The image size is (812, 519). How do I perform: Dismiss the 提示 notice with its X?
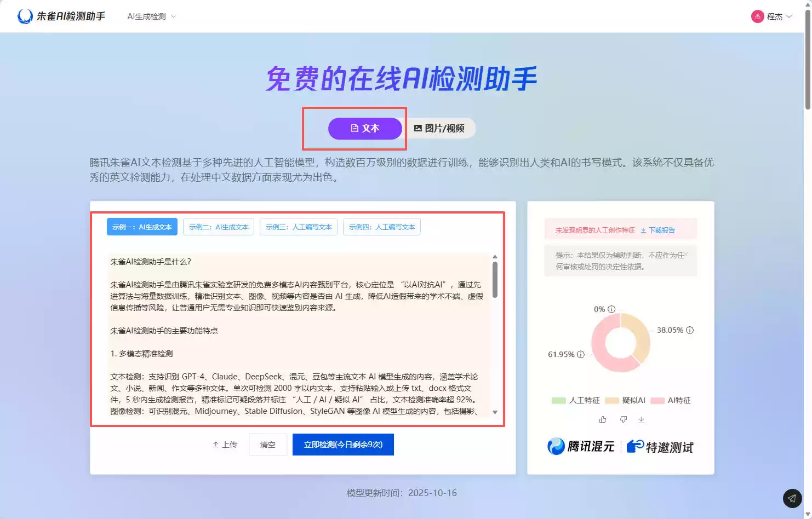(x=686, y=255)
